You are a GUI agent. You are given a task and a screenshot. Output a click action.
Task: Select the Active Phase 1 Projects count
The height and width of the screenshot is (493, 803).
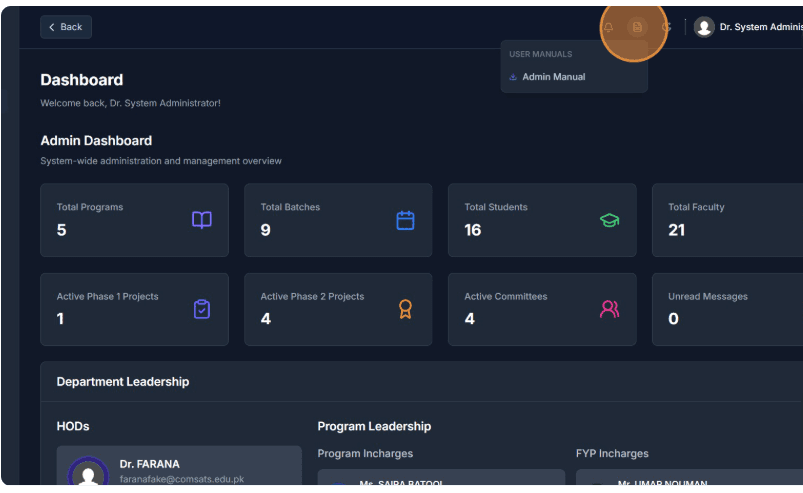pos(60,319)
